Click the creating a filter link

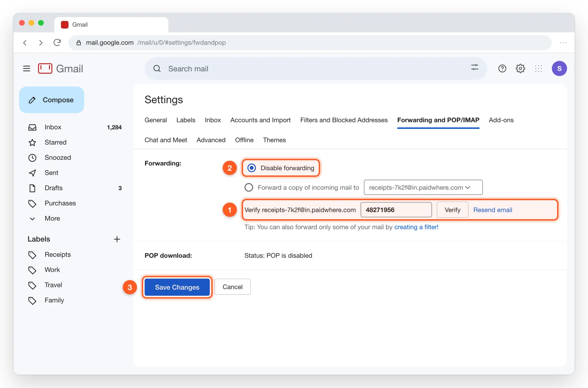pyautogui.click(x=416, y=227)
